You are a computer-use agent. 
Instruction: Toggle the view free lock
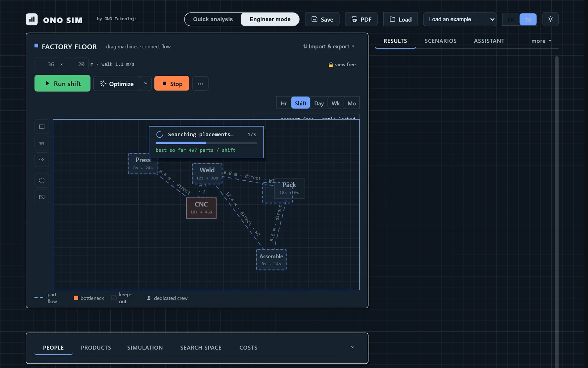pyautogui.click(x=342, y=64)
